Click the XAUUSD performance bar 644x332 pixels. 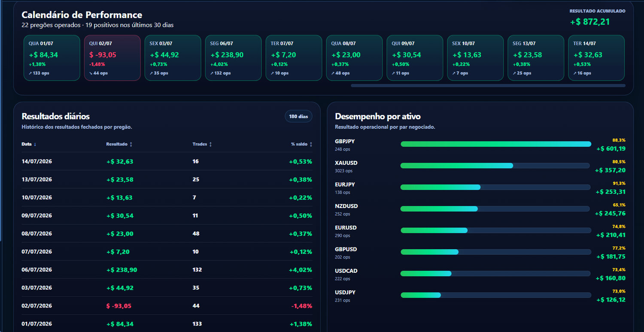coord(496,166)
